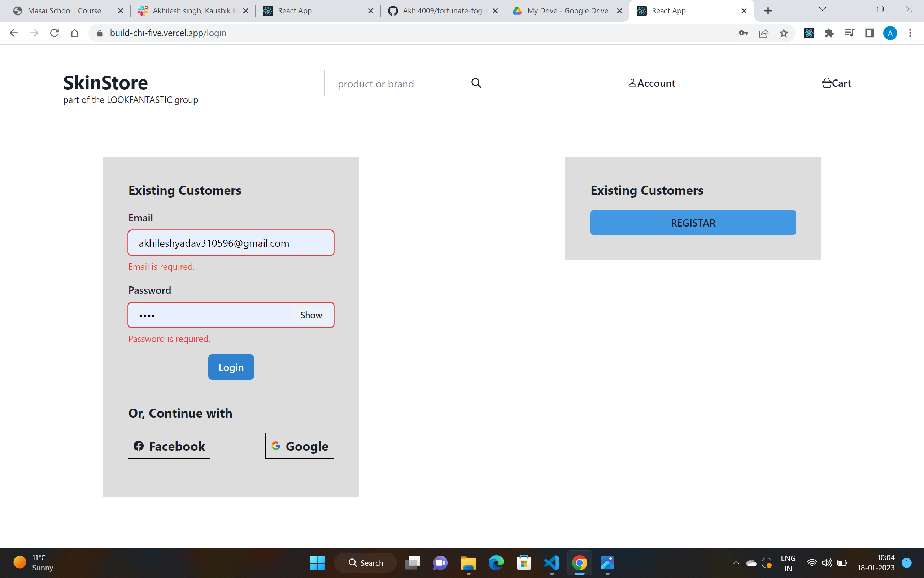Open taskbar Search box

click(x=365, y=563)
